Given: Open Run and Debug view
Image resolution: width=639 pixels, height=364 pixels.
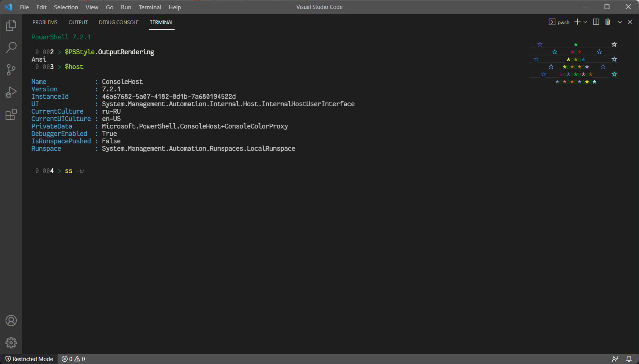Looking at the screenshot, I should [11, 92].
